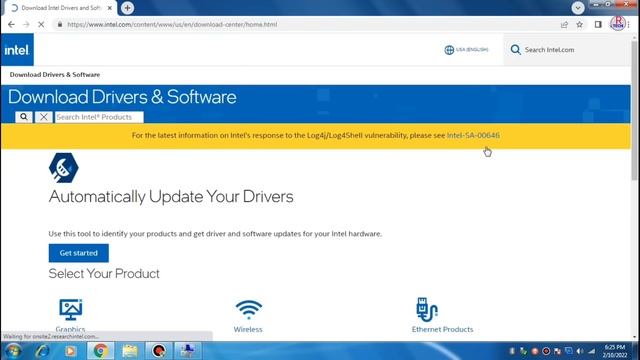Open the Wireless product label link

[248, 329]
